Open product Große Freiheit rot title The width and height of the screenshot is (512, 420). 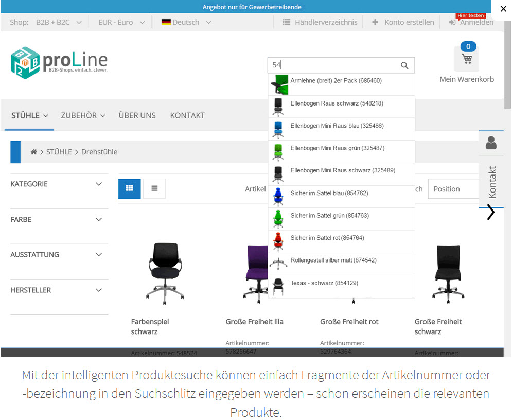pos(349,322)
